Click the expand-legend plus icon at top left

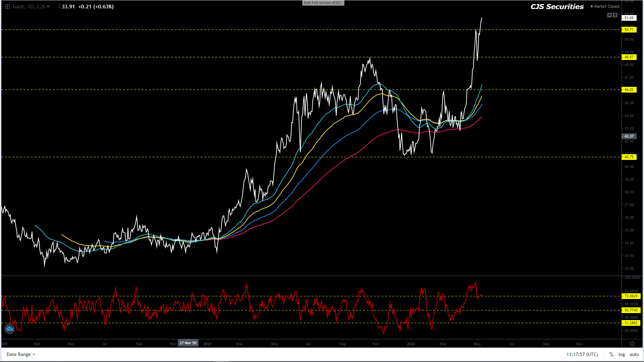click(x=7, y=7)
